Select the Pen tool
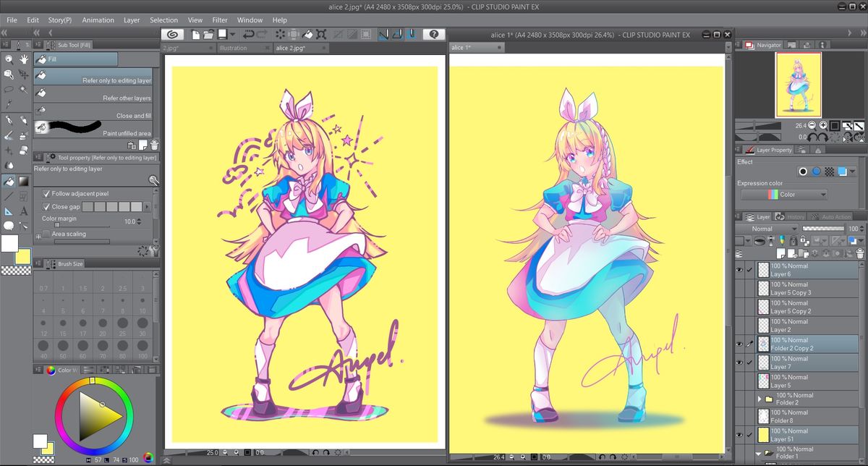Screen dimensions: 868x466 click(9, 120)
